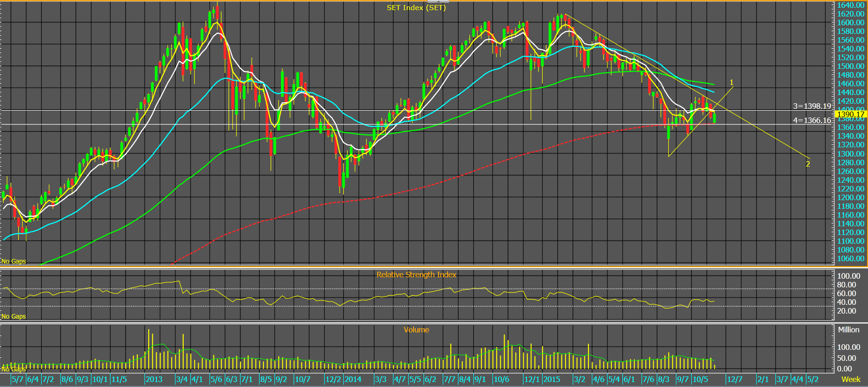The width and height of the screenshot is (868, 387).
Task: Click the 10/6 date on the time axis
Action: coord(501,379)
